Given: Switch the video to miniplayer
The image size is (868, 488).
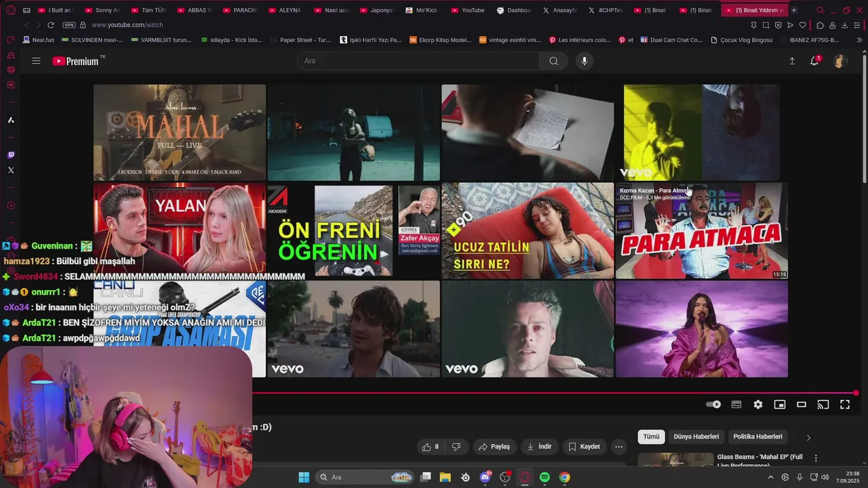Looking at the screenshot, I should (780, 405).
